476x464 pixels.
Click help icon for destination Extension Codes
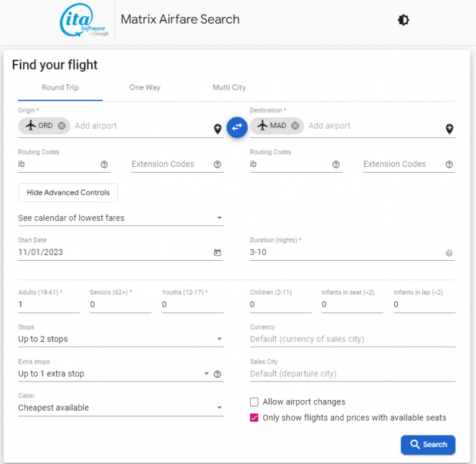tap(449, 164)
